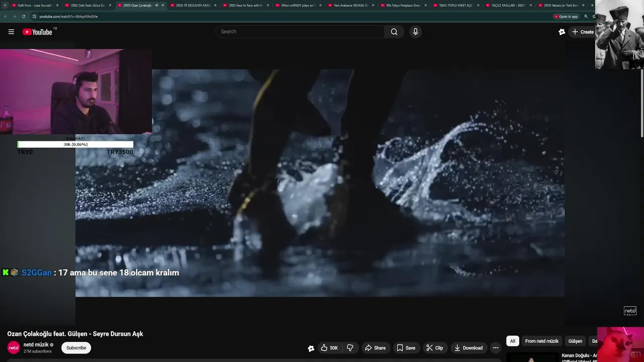
Task: Select the All filter chip
Action: pos(513,341)
